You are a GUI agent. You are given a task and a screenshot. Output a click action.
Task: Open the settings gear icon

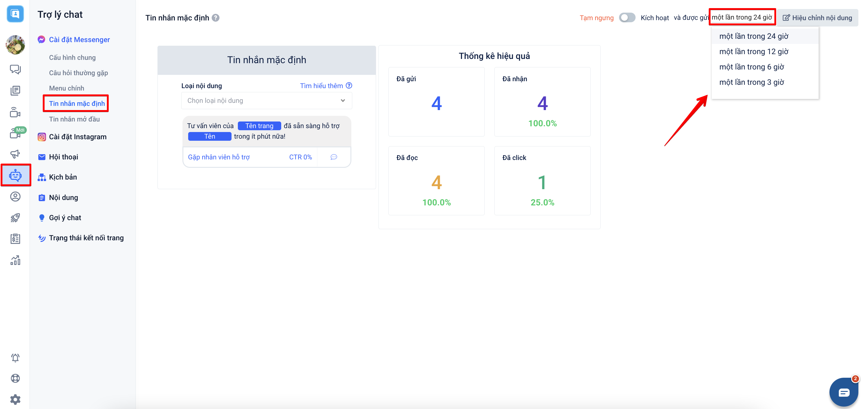15,400
